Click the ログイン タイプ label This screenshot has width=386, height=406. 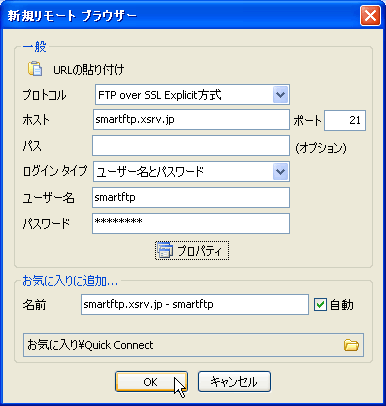tap(55, 171)
